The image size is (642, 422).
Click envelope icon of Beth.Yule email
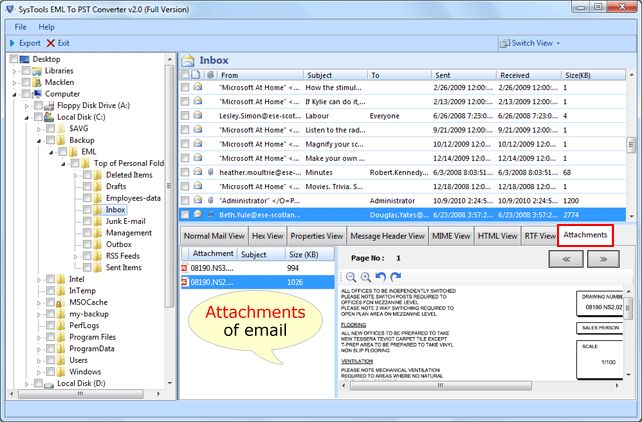coord(198,214)
